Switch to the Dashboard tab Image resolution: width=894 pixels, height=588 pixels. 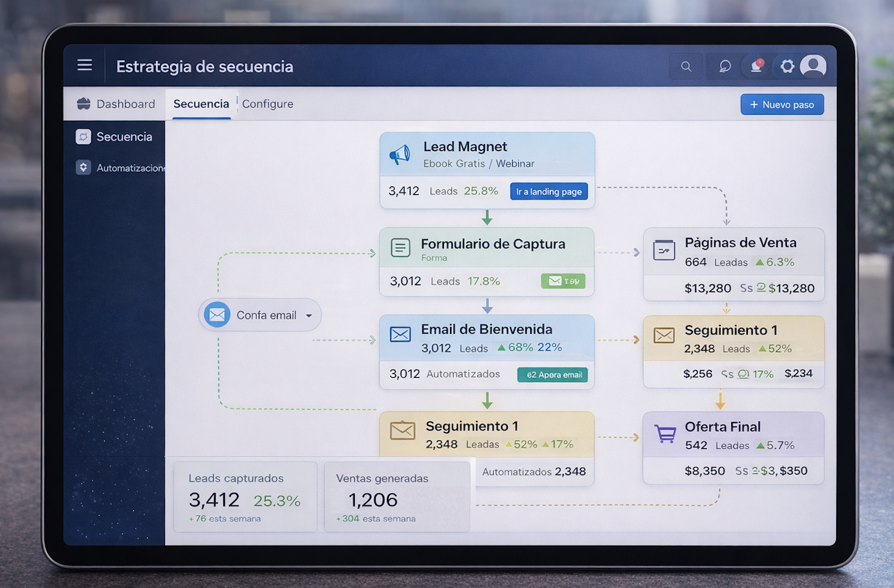(x=115, y=104)
